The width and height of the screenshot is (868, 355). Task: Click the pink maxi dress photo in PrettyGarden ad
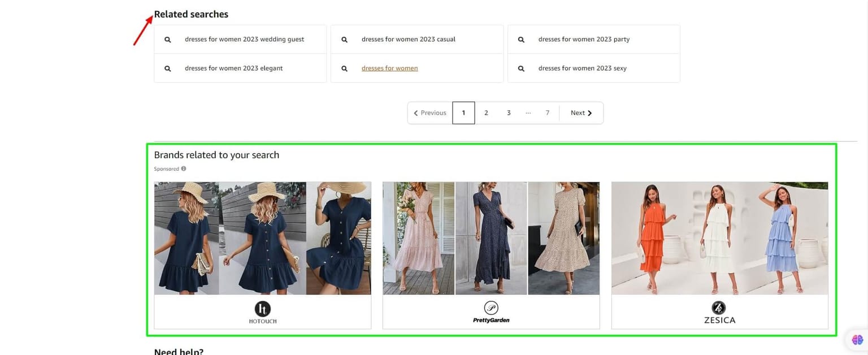pyautogui.click(x=418, y=237)
